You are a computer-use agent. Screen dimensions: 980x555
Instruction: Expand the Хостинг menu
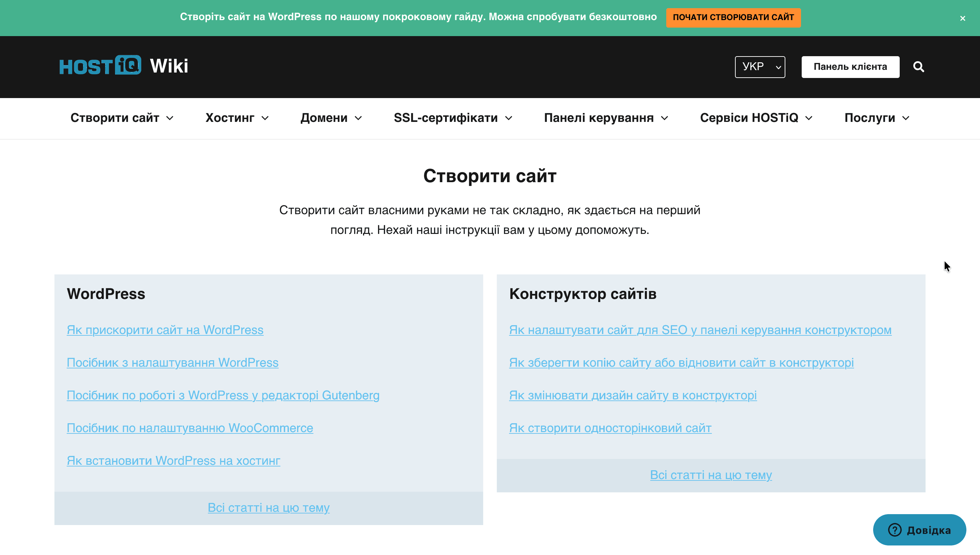[237, 118]
